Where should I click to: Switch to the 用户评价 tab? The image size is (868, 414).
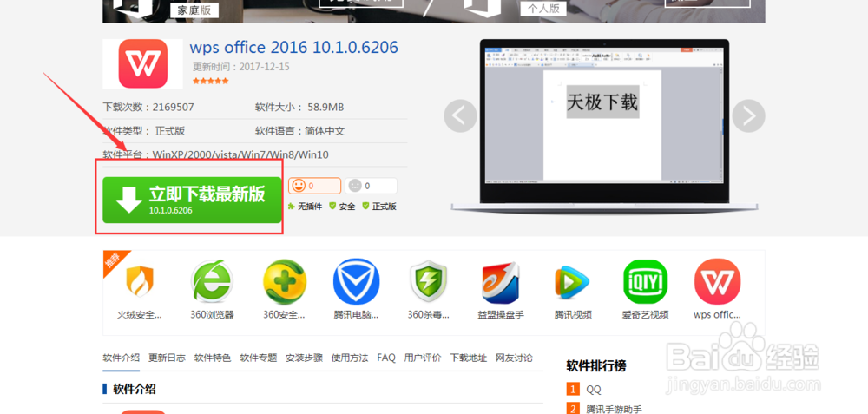423,358
